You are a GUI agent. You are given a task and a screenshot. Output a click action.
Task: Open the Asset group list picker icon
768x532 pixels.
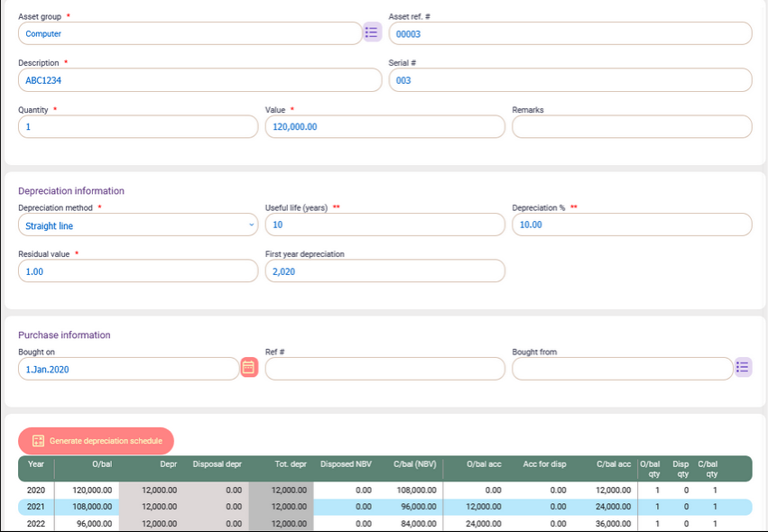point(372,33)
